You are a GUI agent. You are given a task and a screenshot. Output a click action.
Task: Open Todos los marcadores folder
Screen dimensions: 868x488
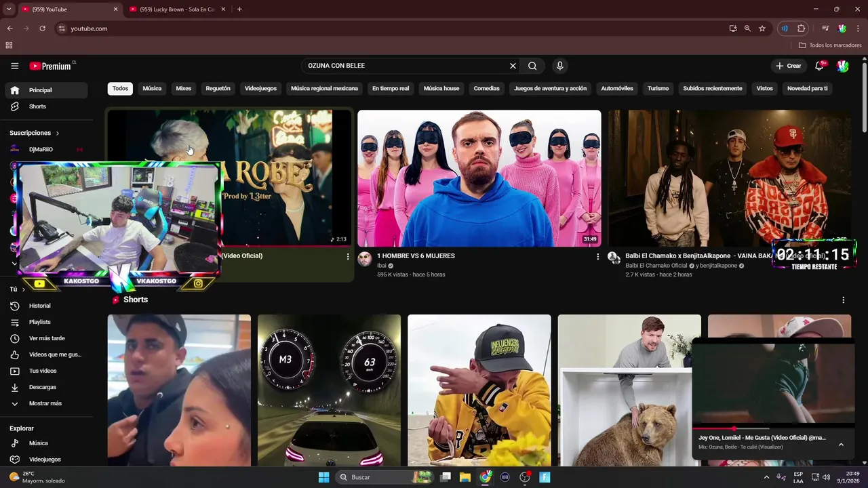point(830,45)
